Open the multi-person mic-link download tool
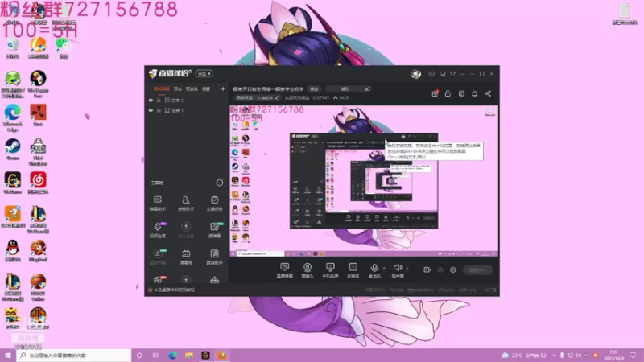The width and height of the screenshot is (644, 362). 186,230
